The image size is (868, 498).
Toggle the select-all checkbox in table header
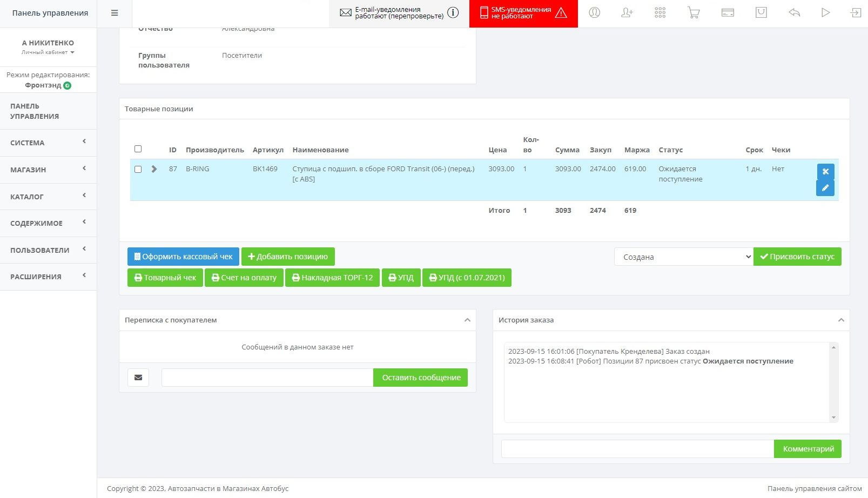[x=138, y=149]
